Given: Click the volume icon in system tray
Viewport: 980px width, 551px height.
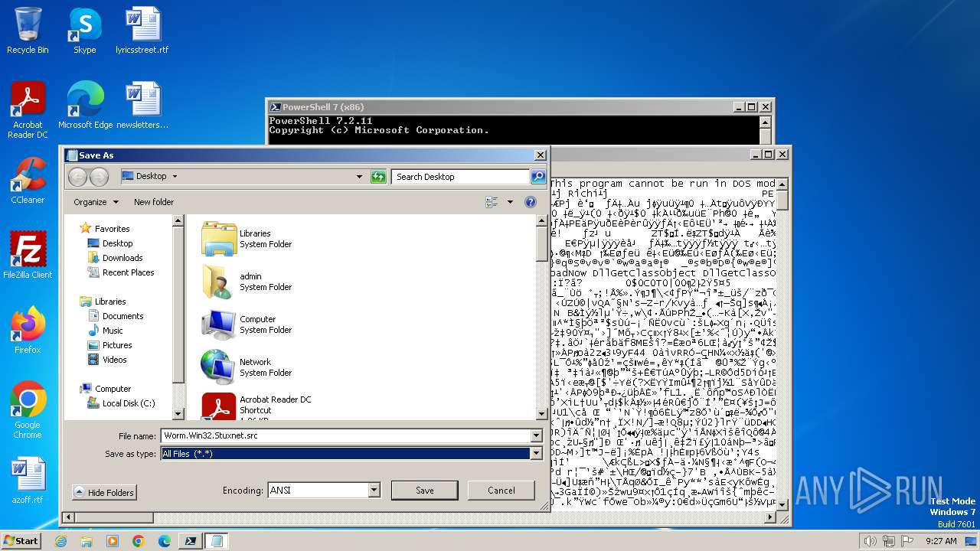Looking at the screenshot, I should pyautogui.click(x=869, y=541).
